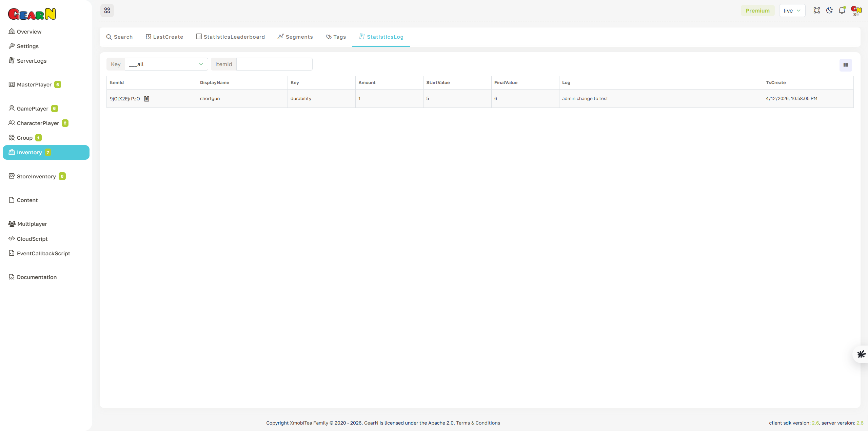
Task: Open ServerLogs from the sidebar
Action: [32, 61]
